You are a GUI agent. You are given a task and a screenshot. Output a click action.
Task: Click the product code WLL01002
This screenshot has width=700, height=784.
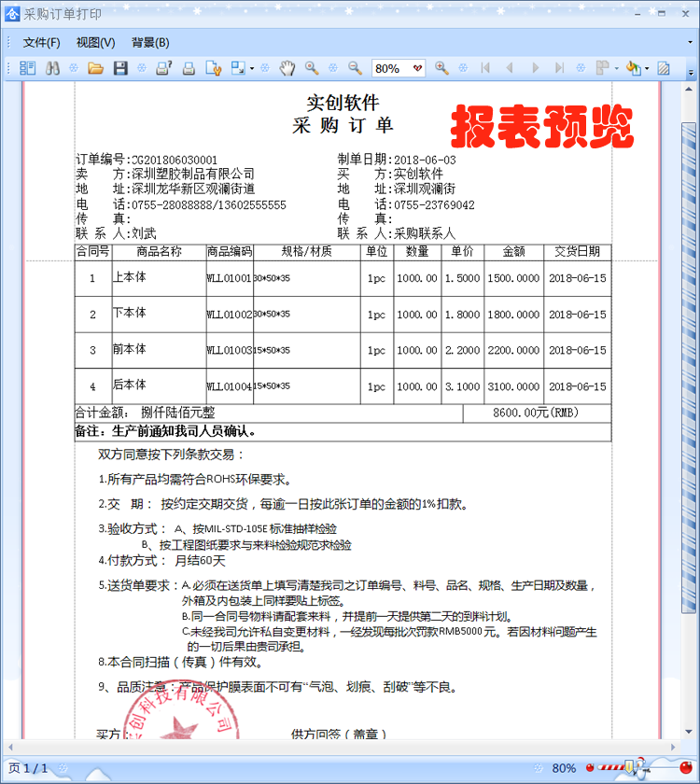pos(229,315)
